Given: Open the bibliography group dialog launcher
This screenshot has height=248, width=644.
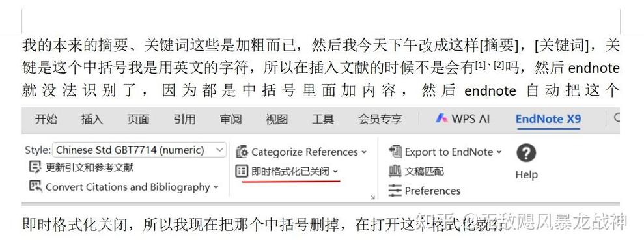Looking at the screenshot, I should click(372, 197).
